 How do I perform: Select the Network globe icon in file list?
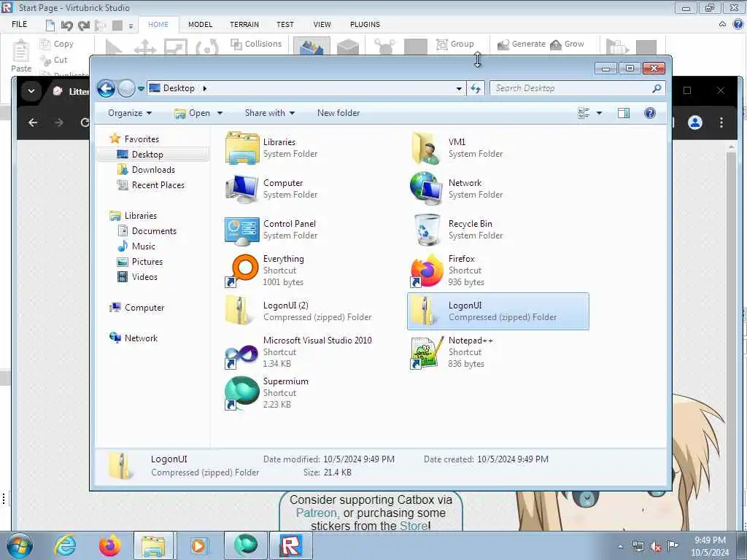pyautogui.click(x=425, y=189)
